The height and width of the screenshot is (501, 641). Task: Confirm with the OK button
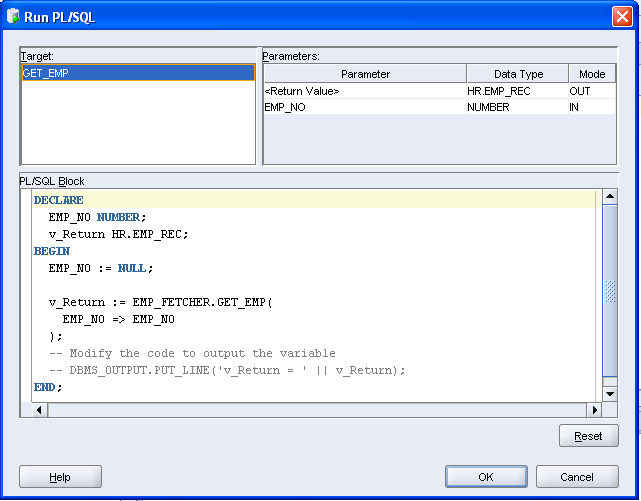point(486,477)
